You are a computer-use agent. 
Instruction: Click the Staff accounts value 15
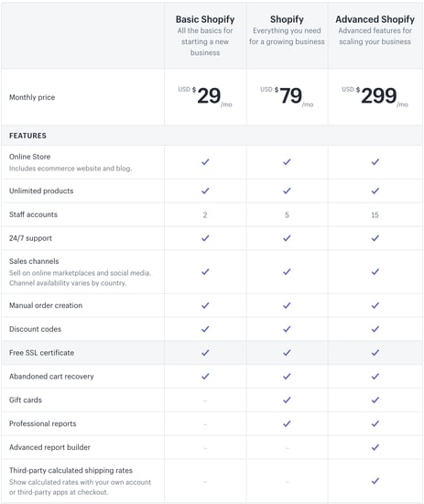[375, 214]
